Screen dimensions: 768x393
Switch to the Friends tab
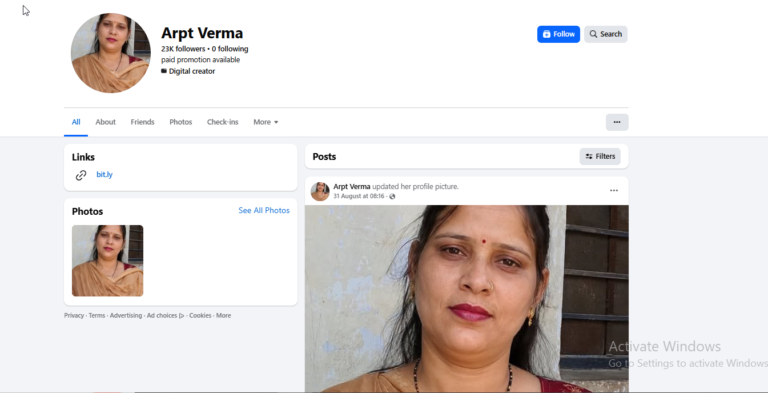pyautogui.click(x=142, y=122)
